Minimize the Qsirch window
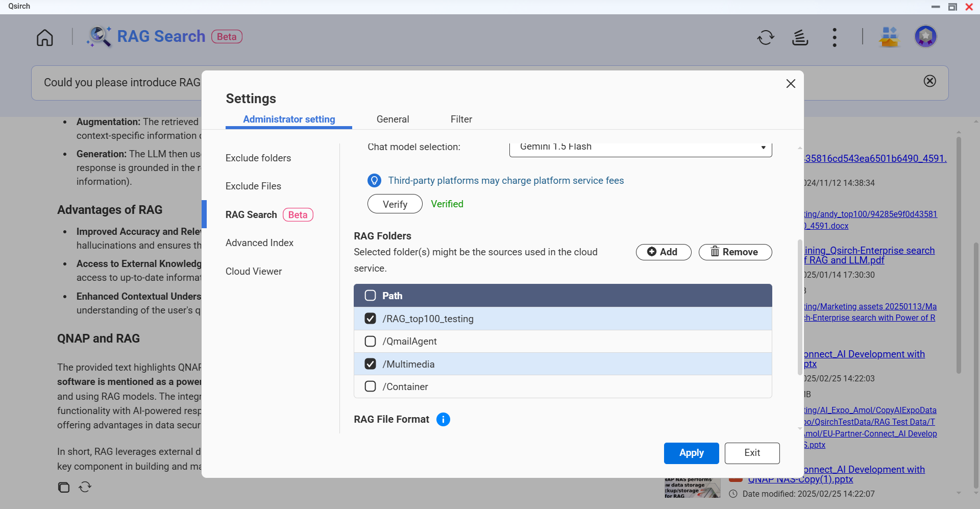The width and height of the screenshot is (980, 509). pos(936,7)
